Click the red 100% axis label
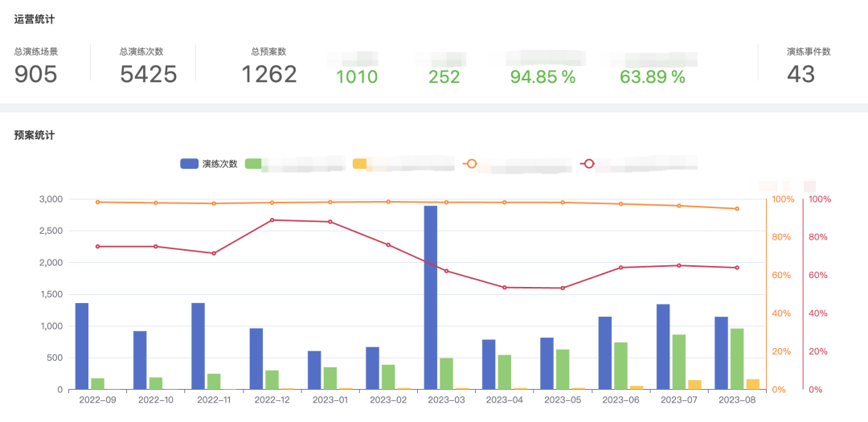The image size is (868, 422). [x=821, y=199]
